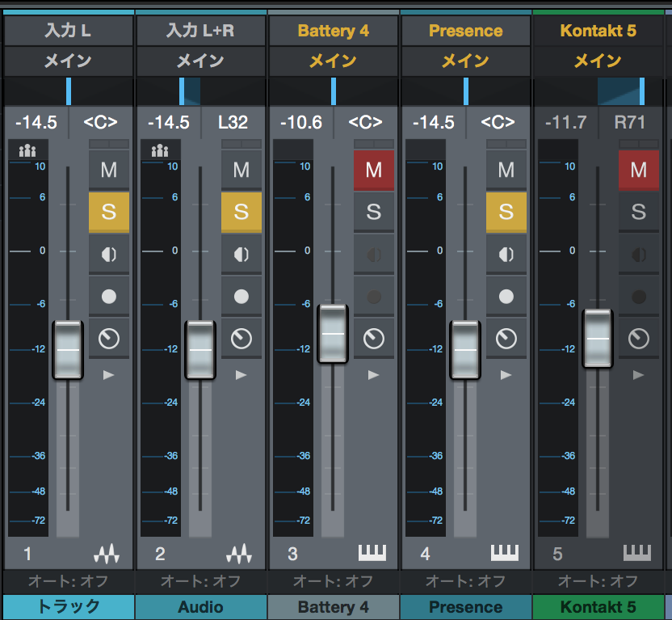Expand channel 1 with the small play arrow
The image size is (672, 620).
pyautogui.click(x=108, y=375)
